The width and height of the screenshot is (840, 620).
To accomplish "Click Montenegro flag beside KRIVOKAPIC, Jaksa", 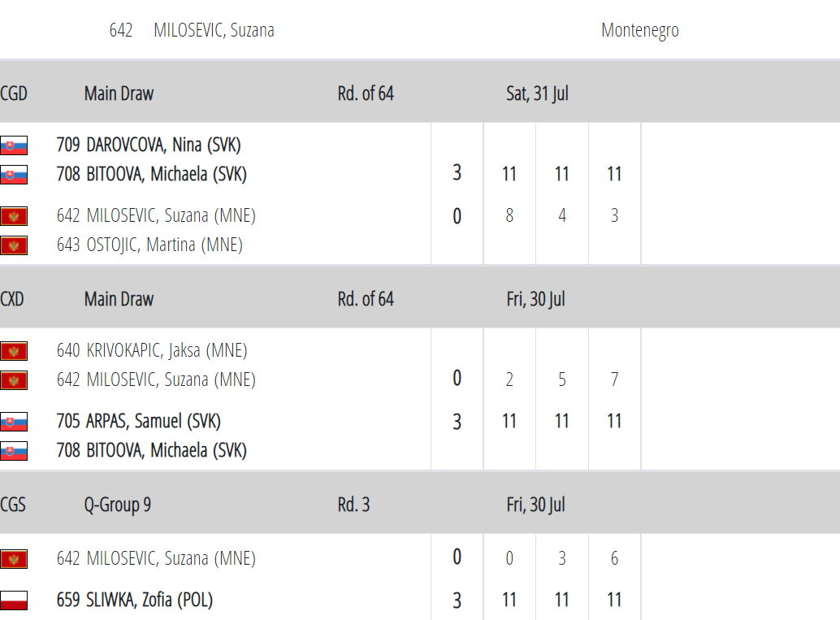I will click(14, 351).
